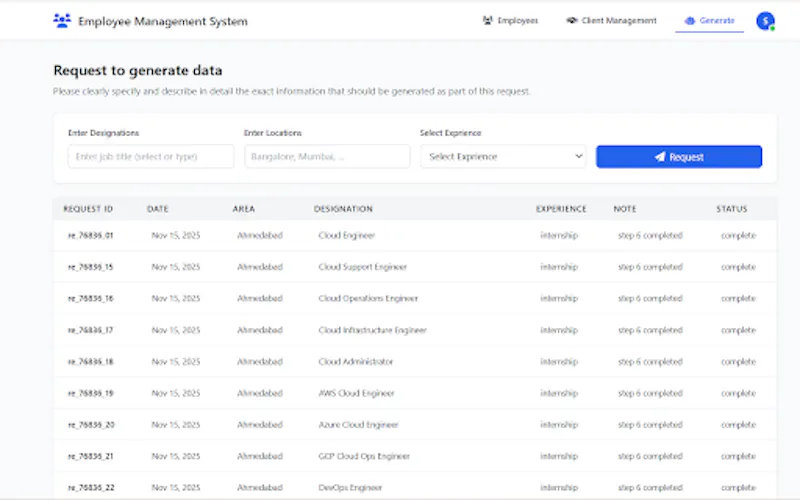Click the Employee Management System title
800x500 pixels.
tap(163, 21)
